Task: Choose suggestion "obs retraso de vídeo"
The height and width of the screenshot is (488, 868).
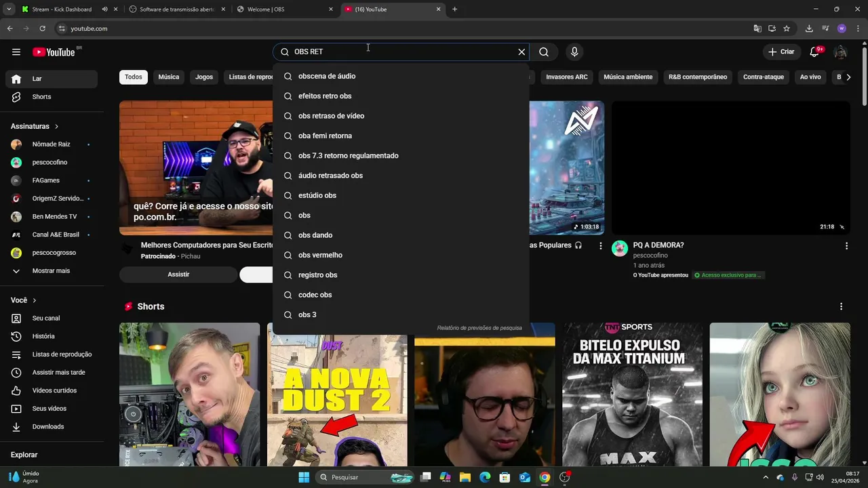Action: click(401, 116)
